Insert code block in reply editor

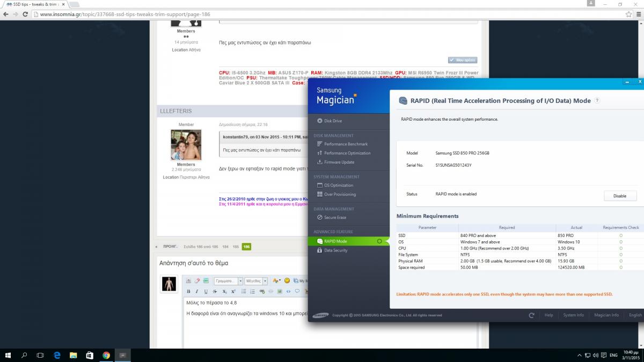pyautogui.click(x=288, y=291)
